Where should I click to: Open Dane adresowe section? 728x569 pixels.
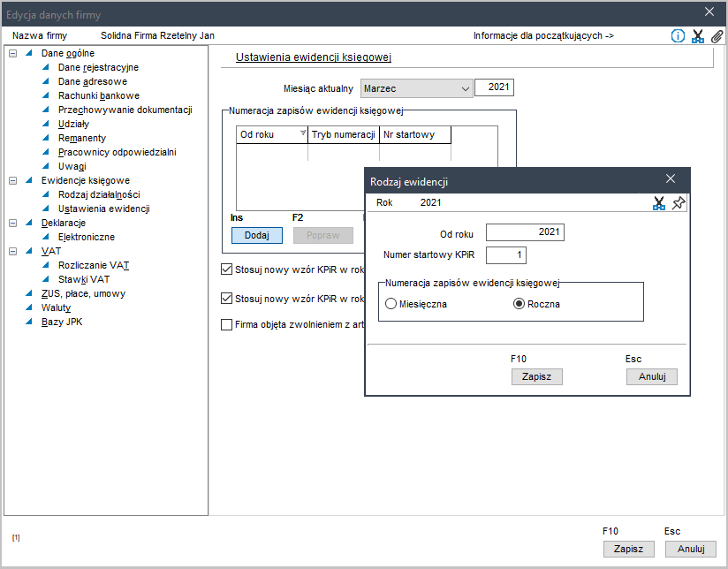tap(93, 81)
